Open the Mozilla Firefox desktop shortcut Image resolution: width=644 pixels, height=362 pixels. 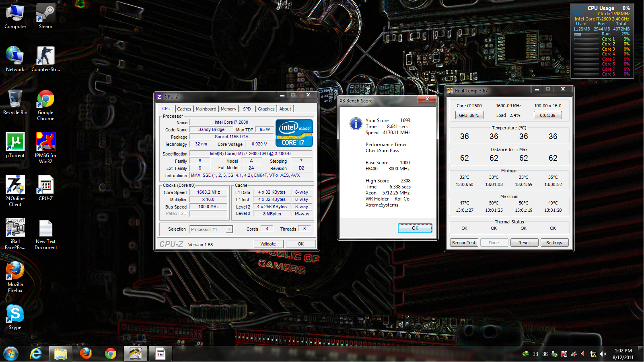coord(15,277)
